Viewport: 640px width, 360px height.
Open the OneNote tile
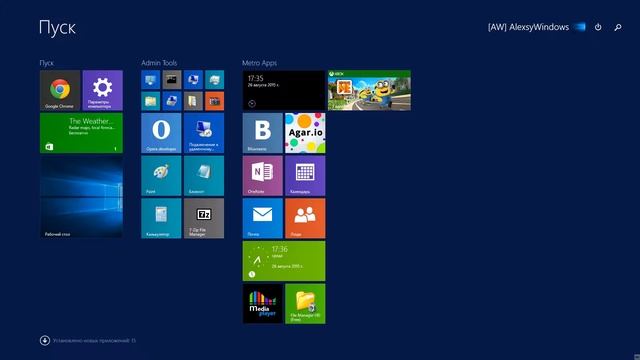pyautogui.click(x=262, y=176)
